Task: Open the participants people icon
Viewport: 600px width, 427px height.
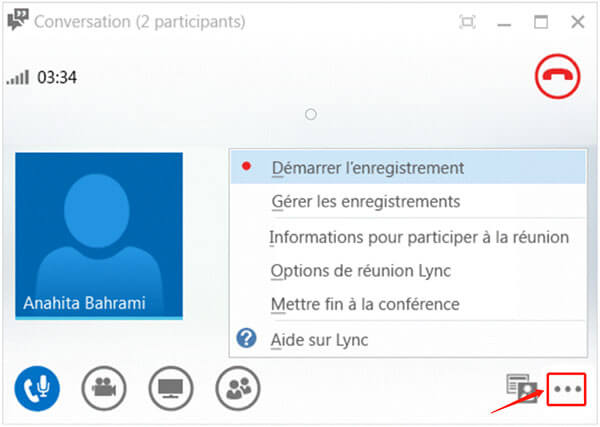Action: [x=237, y=386]
